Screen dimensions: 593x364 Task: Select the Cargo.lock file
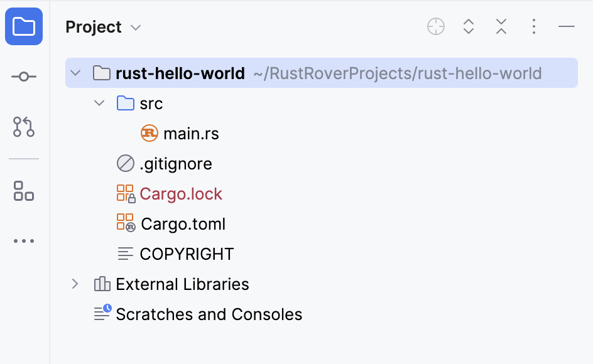pyautogui.click(x=170, y=193)
